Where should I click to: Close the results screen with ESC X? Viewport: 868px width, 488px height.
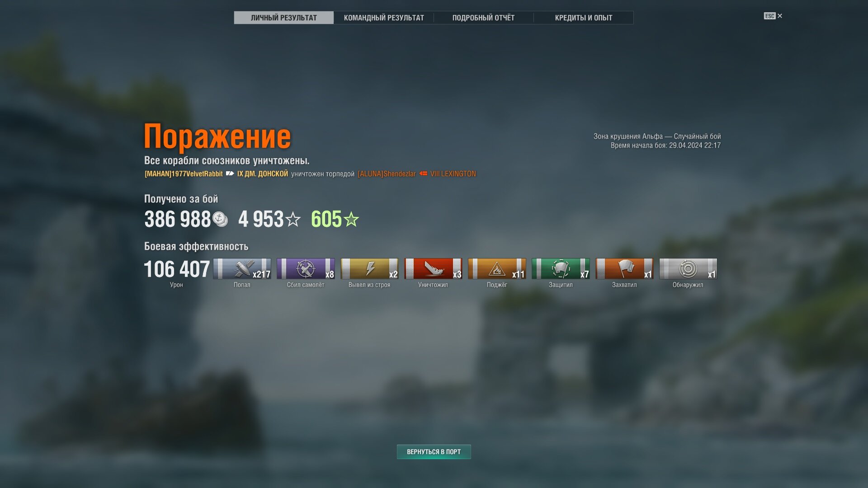click(x=773, y=16)
